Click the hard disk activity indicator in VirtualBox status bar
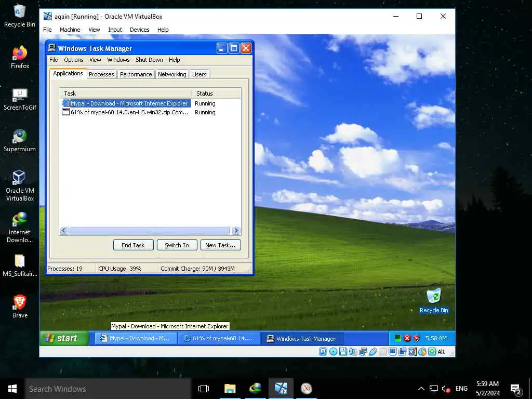The width and height of the screenshot is (532, 399). [x=323, y=352]
